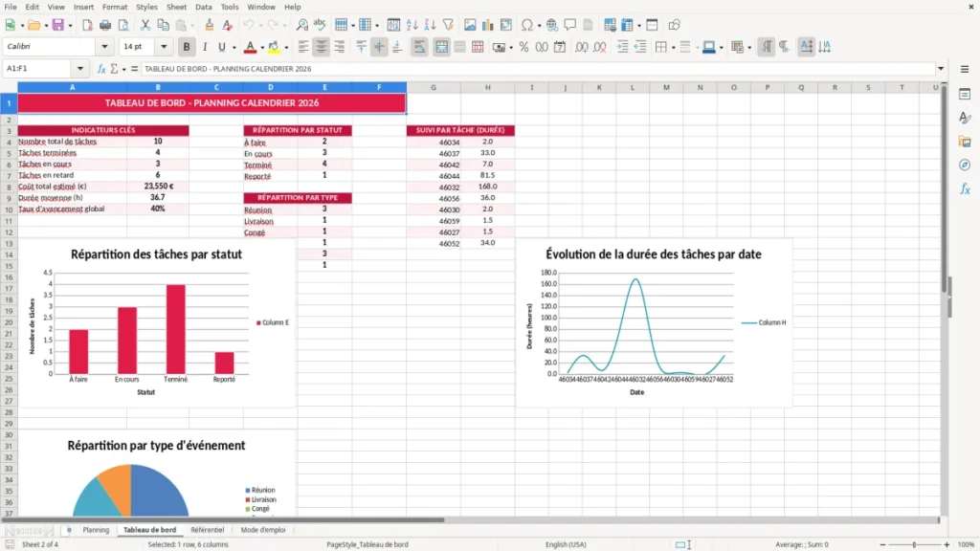Click the Cut scissors icon

coord(145,25)
